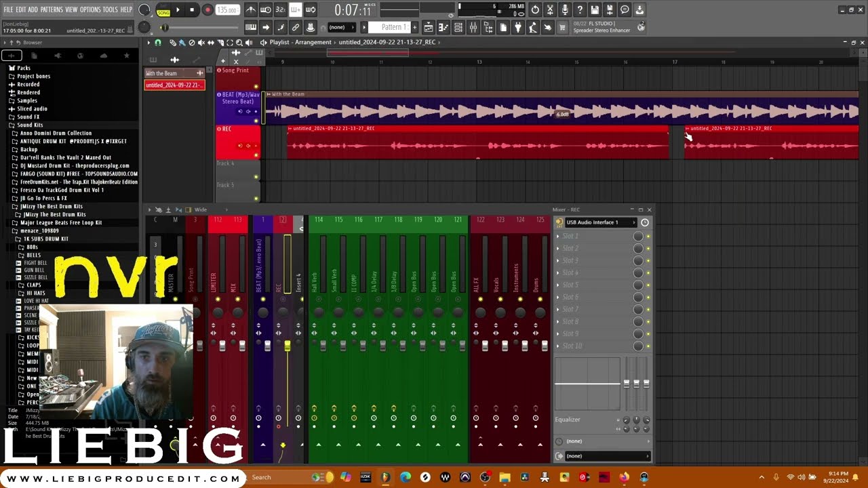The width and height of the screenshot is (868, 488).
Task: Click the Song Print track header
Action: click(238, 77)
